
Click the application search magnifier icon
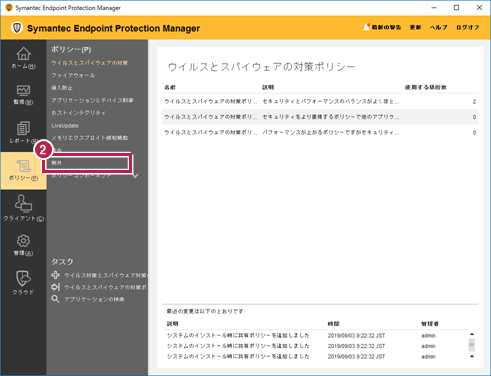[x=55, y=299]
